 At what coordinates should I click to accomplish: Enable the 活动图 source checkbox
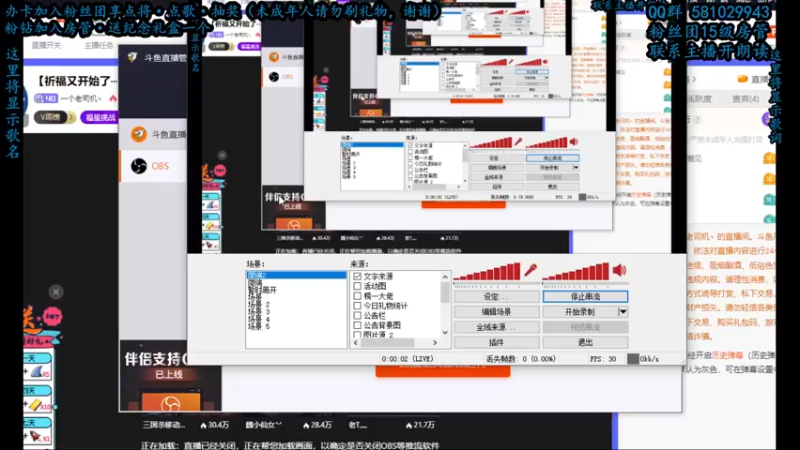pyautogui.click(x=357, y=286)
